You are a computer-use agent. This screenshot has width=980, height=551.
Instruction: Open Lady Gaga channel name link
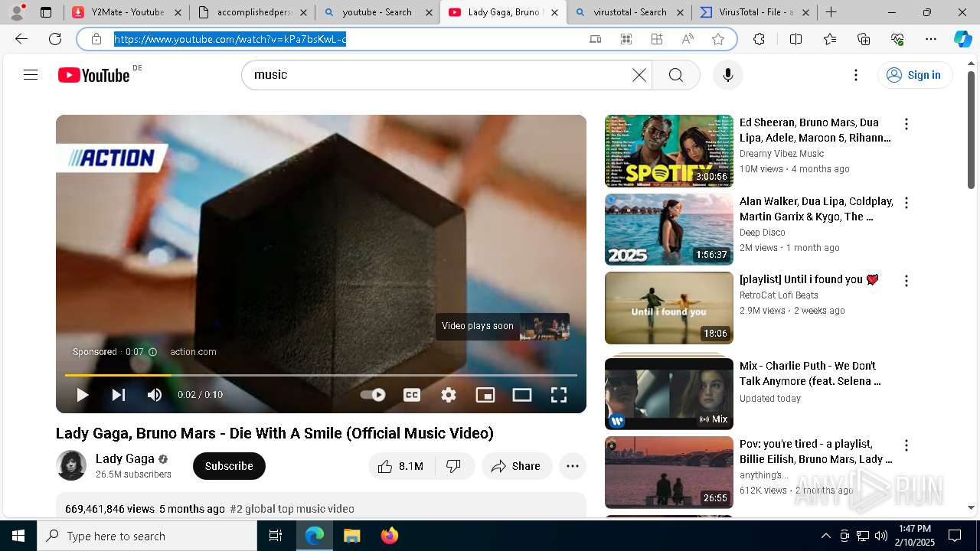click(x=125, y=458)
